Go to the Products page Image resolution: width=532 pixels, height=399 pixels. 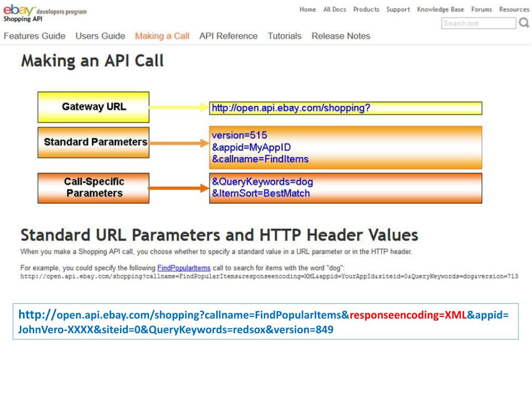pyautogui.click(x=366, y=9)
